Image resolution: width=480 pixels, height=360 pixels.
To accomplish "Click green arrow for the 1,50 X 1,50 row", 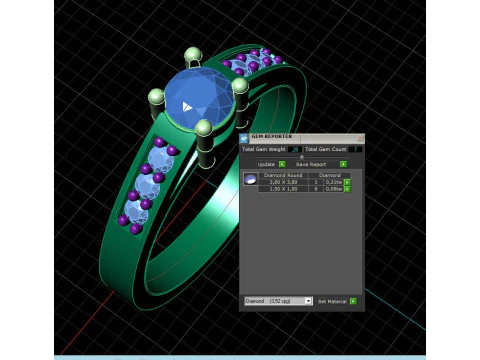I will 347,189.
